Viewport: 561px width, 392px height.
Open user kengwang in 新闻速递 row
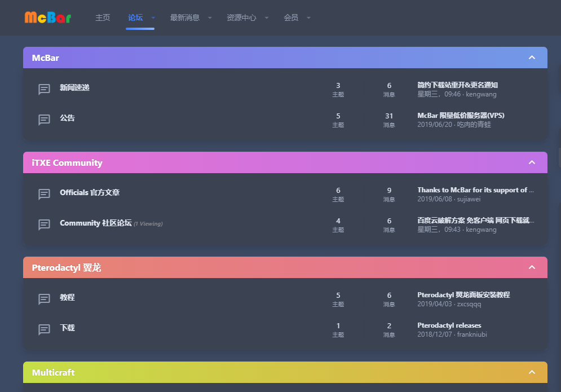[x=481, y=94]
